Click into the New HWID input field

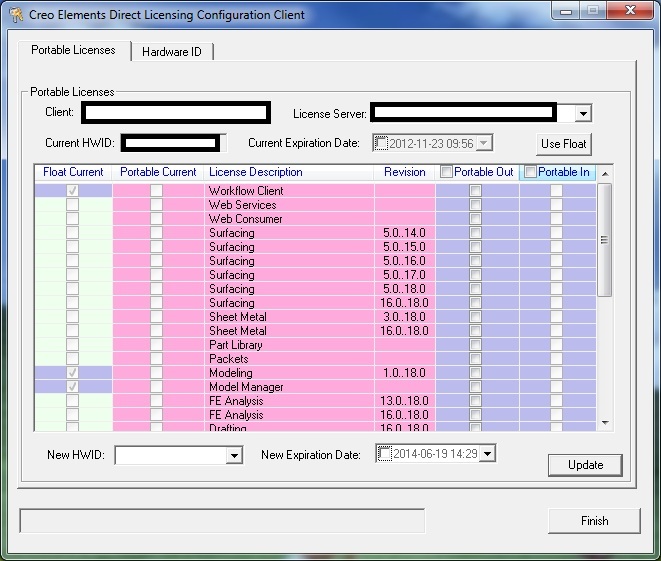coord(171,455)
